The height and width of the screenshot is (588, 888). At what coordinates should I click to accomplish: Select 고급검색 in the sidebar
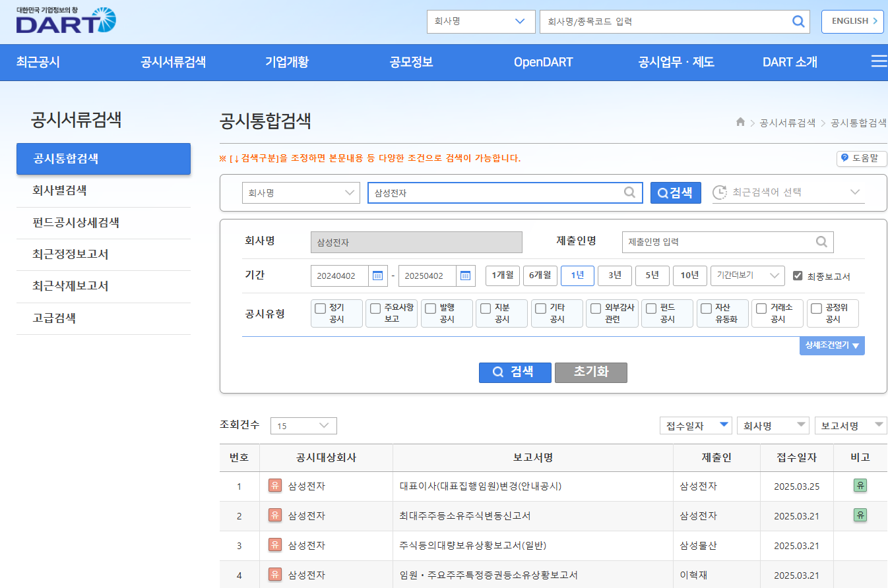[104, 318]
